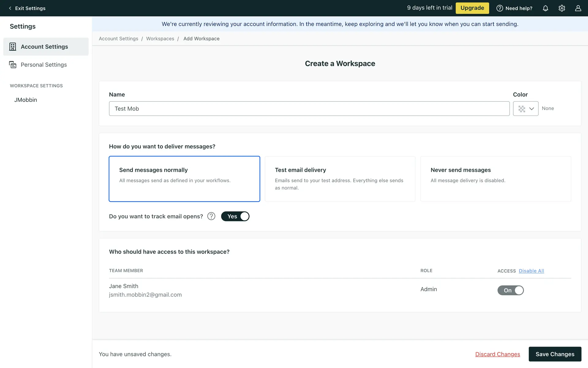Click the Exit Settings back arrow
Screen dimensions: 588x368
(x=10, y=8)
